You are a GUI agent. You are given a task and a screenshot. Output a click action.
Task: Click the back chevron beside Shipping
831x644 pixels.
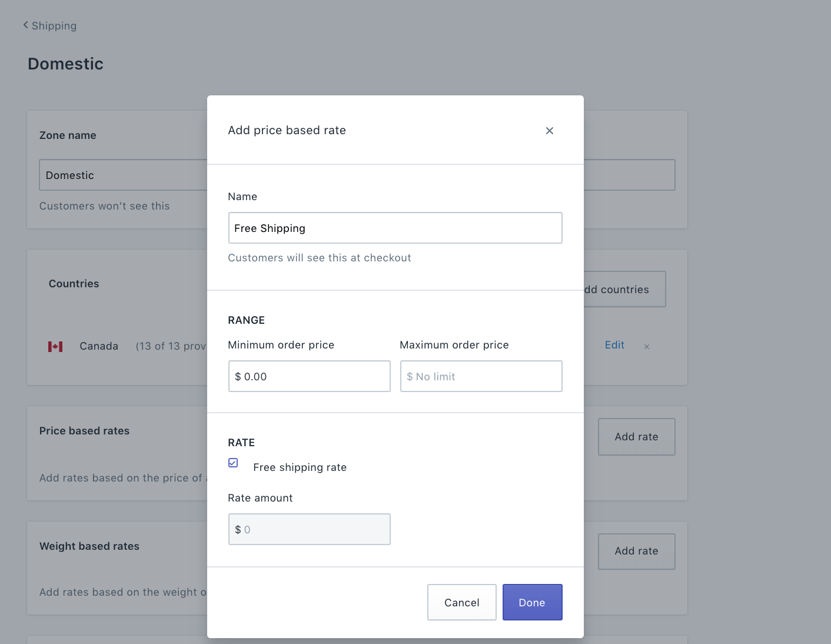click(x=25, y=25)
